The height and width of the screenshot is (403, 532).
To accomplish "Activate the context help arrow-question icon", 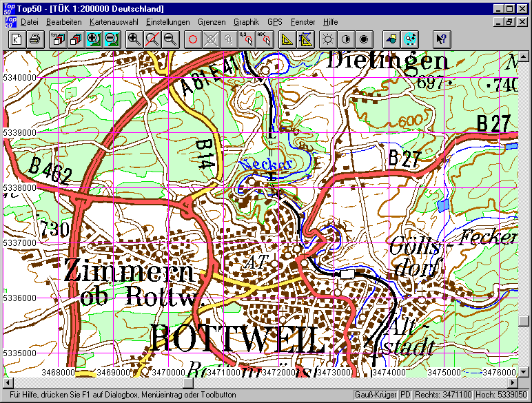I will point(442,39).
